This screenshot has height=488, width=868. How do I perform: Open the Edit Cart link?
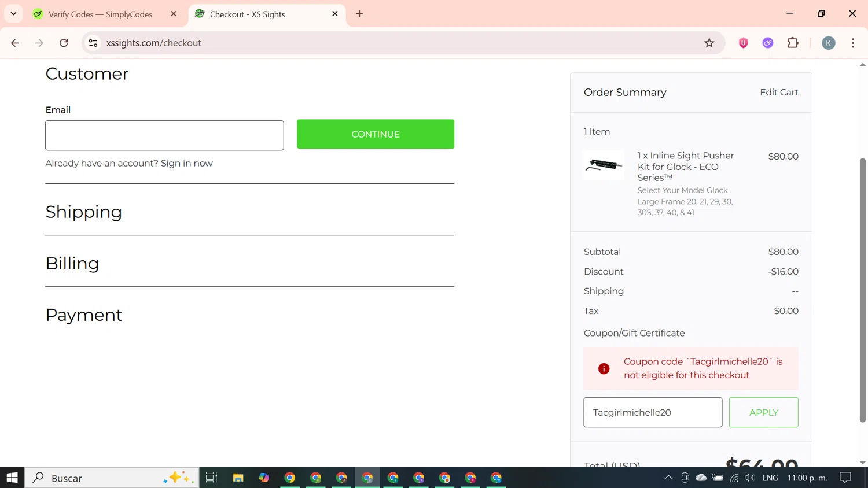coord(779,93)
